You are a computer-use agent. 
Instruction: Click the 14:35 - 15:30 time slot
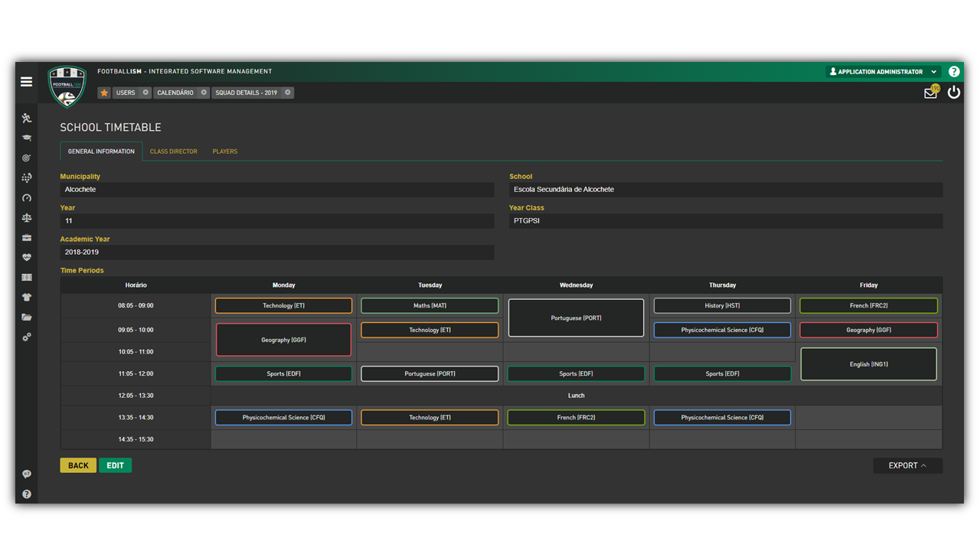136,439
